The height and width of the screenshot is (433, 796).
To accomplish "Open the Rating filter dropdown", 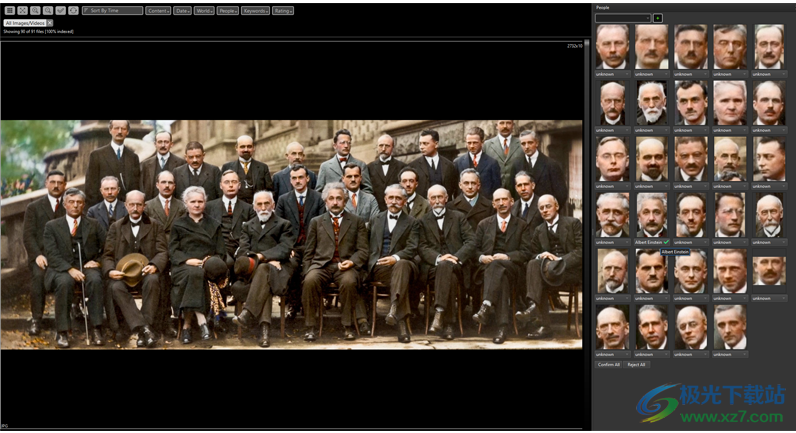I will coord(283,11).
